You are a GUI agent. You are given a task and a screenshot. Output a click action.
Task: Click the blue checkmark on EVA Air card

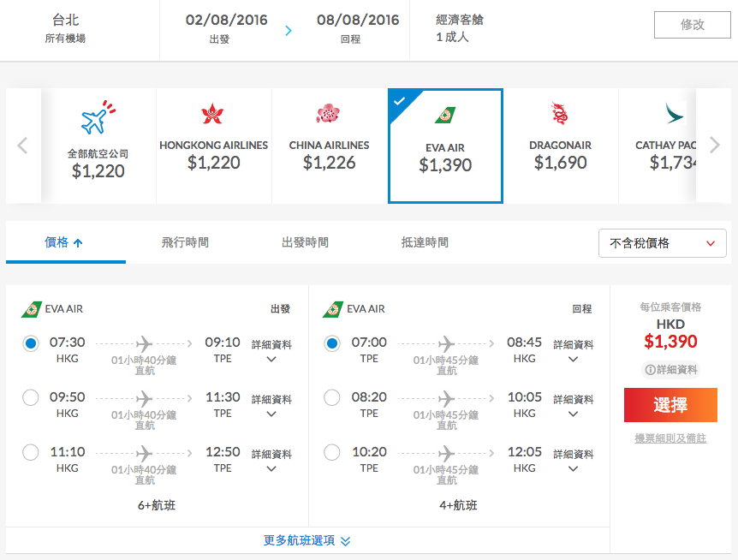tap(399, 101)
